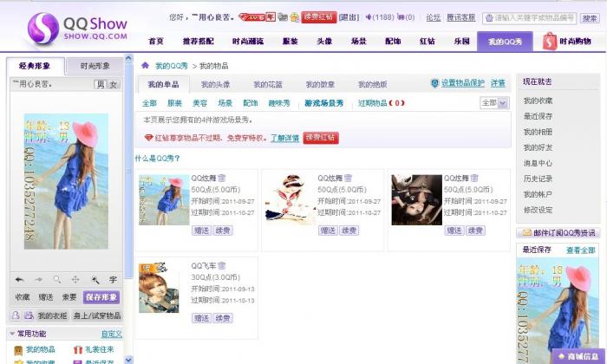Open 消息中心 in right sidebar
607x364 pixels.
coord(538,163)
